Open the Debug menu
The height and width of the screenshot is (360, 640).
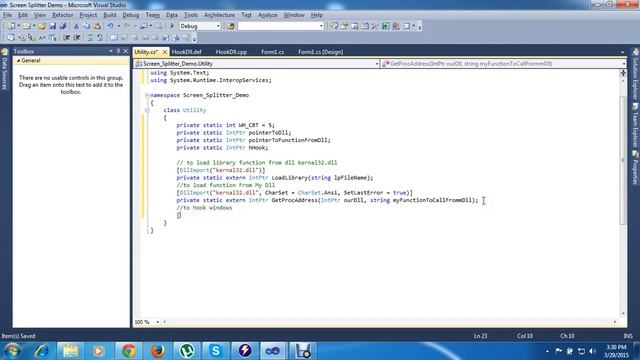coord(131,15)
